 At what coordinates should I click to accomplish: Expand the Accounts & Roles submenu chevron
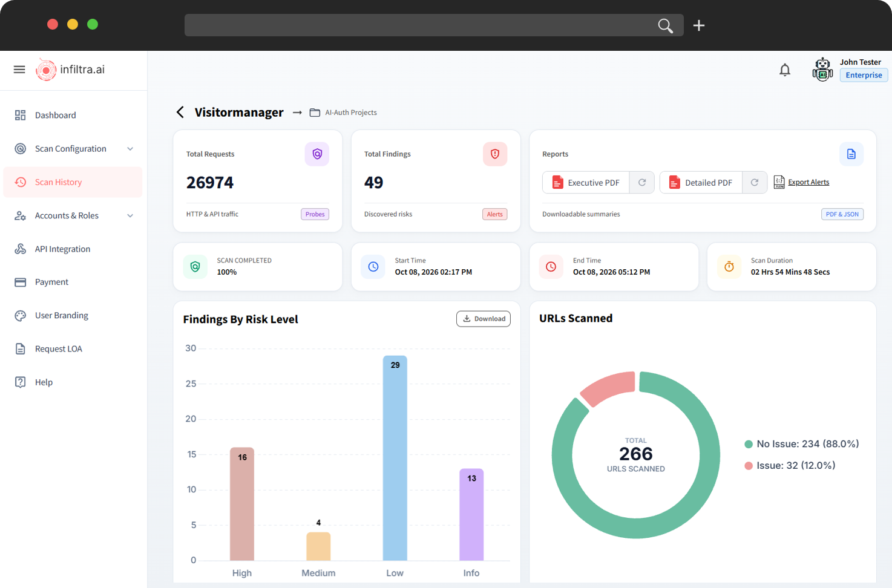[x=130, y=216]
